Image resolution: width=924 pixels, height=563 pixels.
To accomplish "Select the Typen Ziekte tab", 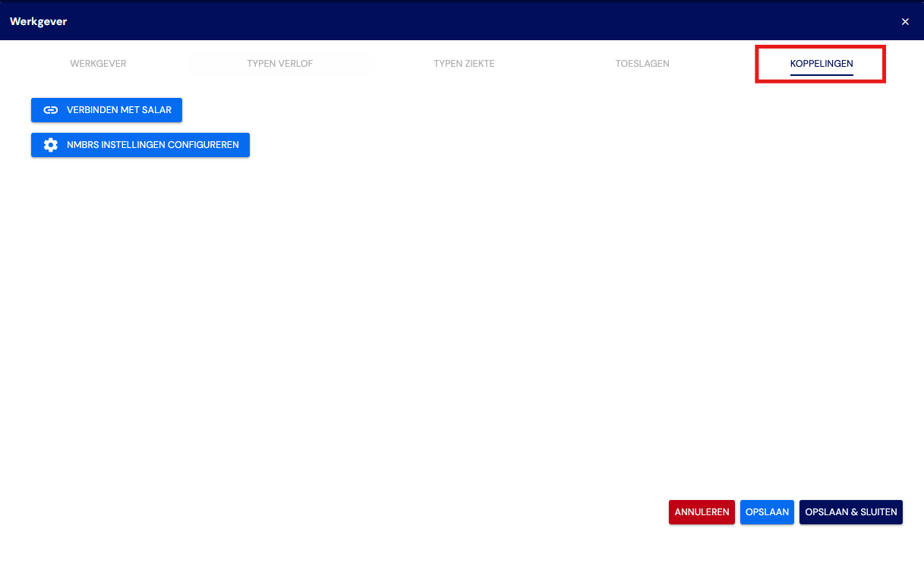I will (464, 64).
